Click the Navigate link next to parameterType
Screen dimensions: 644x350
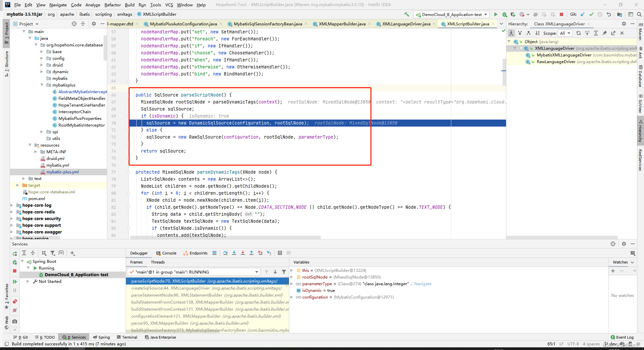pyautogui.click(x=423, y=284)
